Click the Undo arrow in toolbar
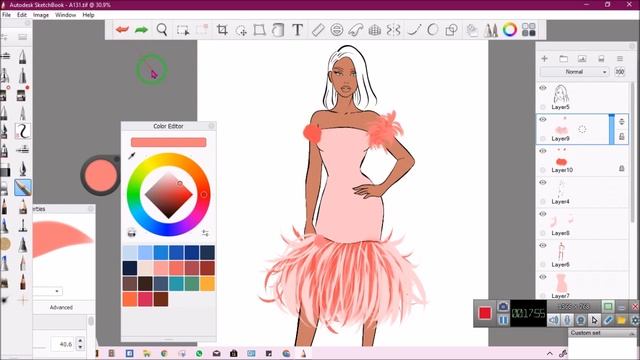Image resolution: width=640 pixels, height=360 pixels. tap(122, 30)
